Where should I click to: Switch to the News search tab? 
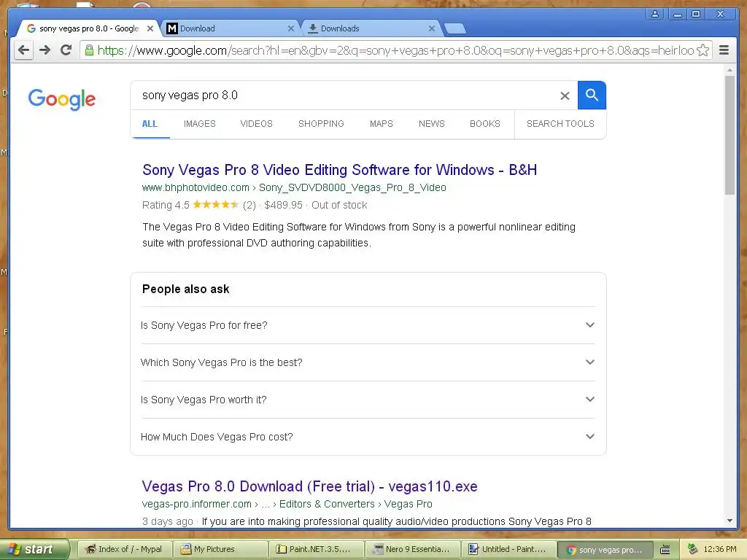tap(432, 124)
